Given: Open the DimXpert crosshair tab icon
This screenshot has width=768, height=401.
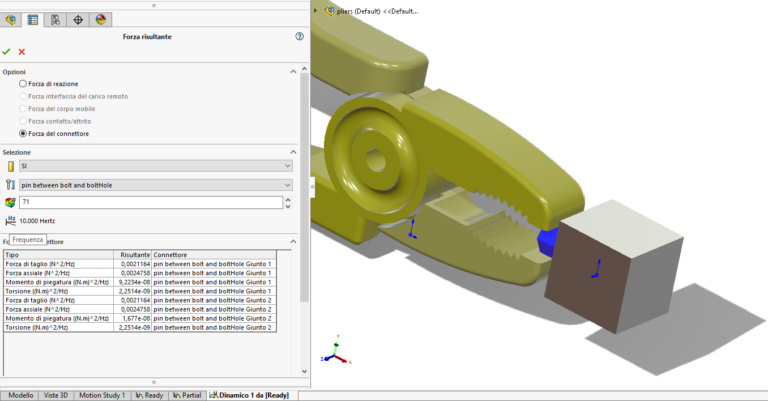Looking at the screenshot, I should click(78, 19).
